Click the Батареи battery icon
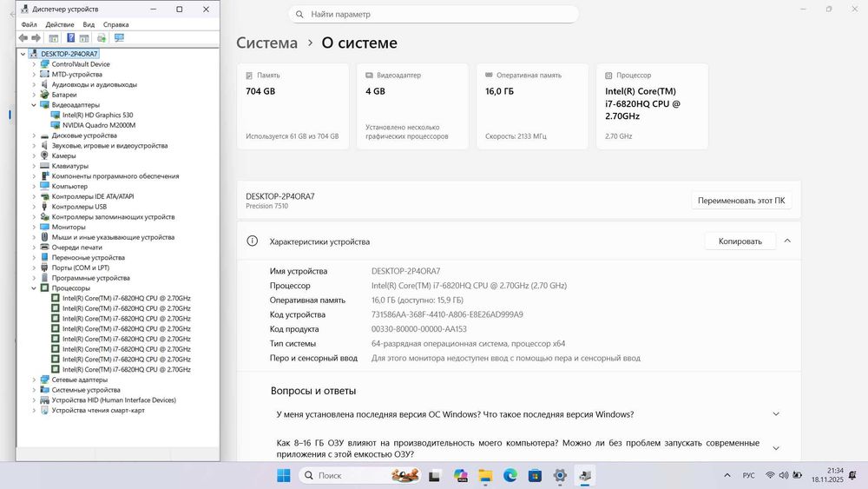This screenshot has width=868, height=489. coord(45,95)
